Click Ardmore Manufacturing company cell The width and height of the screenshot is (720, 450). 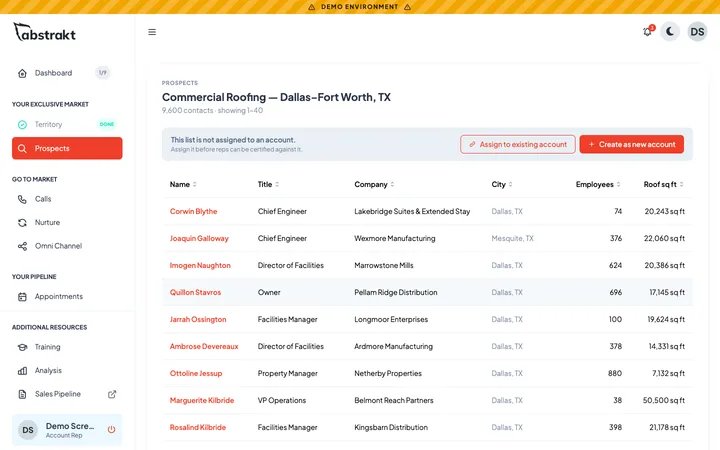click(393, 347)
